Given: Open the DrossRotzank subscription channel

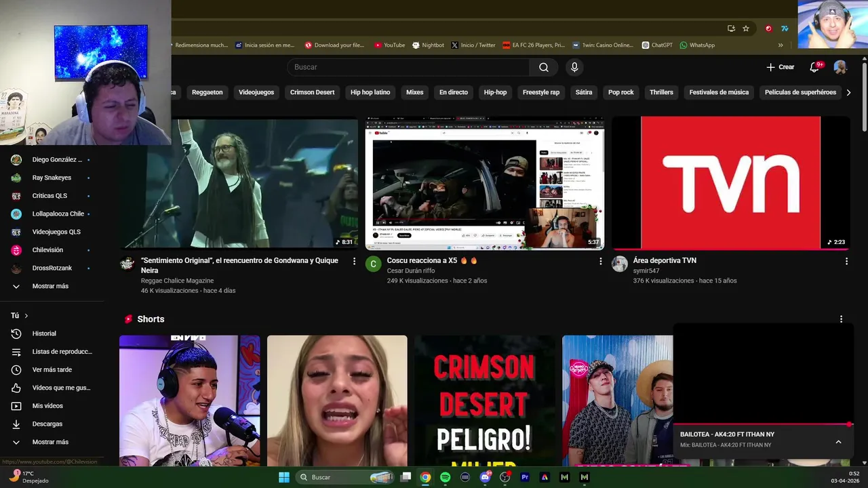Looking at the screenshot, I should pos(52,268).
